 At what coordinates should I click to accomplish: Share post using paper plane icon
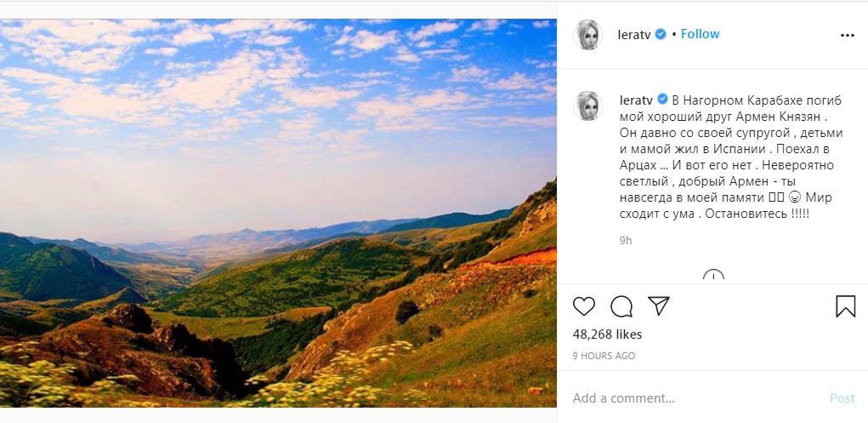click(659, 306)
